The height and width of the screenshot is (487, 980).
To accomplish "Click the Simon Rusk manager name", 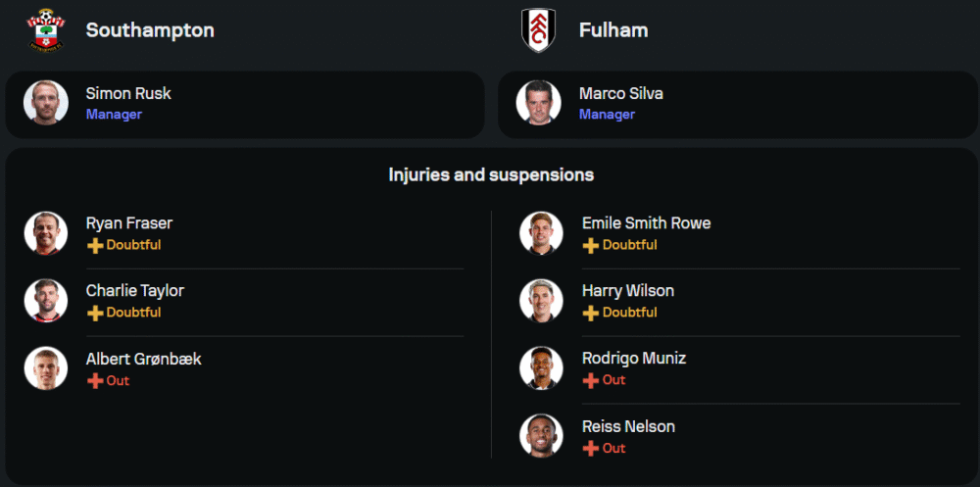I will point(128,94).
